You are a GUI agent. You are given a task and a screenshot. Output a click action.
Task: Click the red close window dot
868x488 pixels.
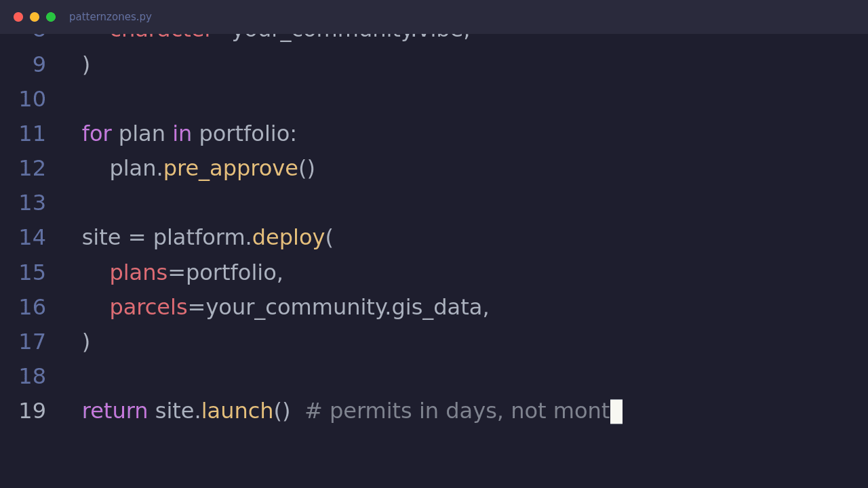[x=18, y=17]
